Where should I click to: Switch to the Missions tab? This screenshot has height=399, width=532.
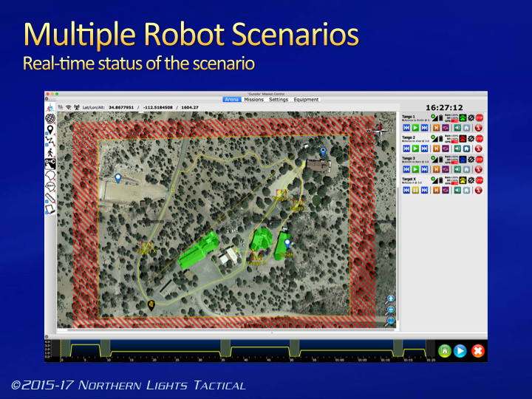253,99
